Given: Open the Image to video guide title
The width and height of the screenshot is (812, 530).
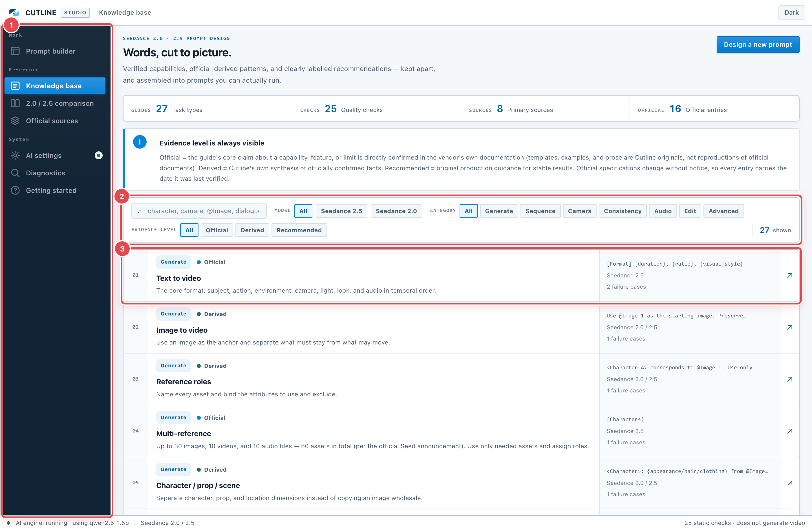Looking at the screenshot, I should tap(182, 330).
